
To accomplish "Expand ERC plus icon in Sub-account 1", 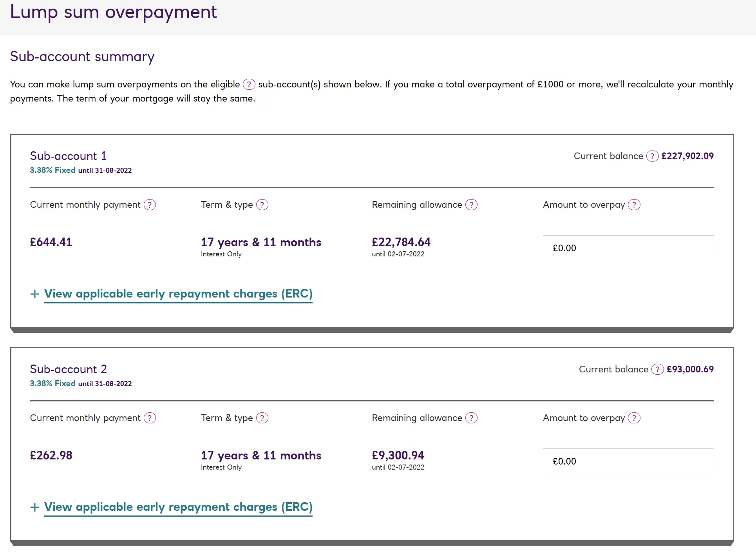I will pyautogui.click(x=35, y=294).
